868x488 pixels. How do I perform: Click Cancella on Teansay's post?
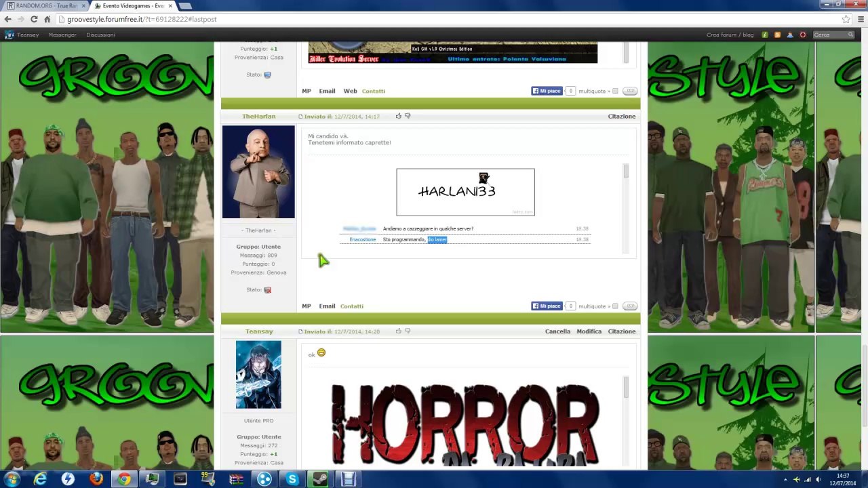(x=557, y=331)
